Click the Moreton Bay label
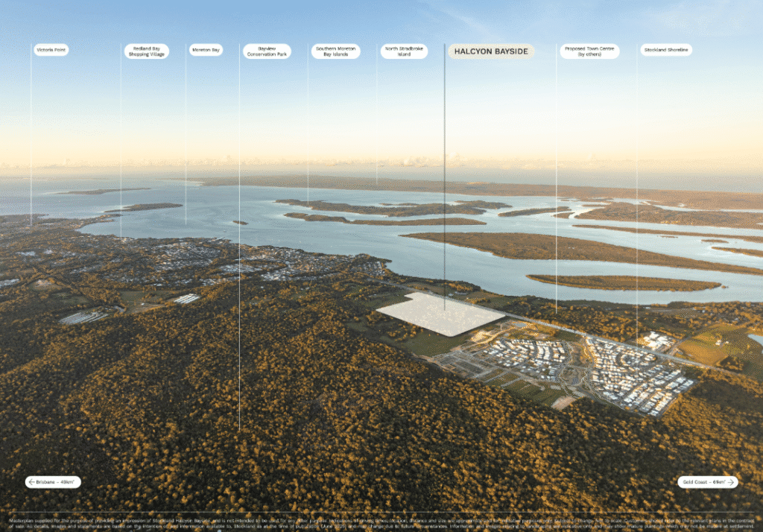The width and height of the screenshot is (763, 532). coord(206,50)
